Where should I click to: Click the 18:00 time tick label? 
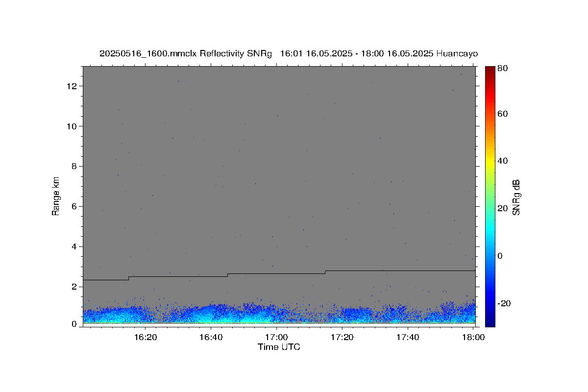point(473,337)
